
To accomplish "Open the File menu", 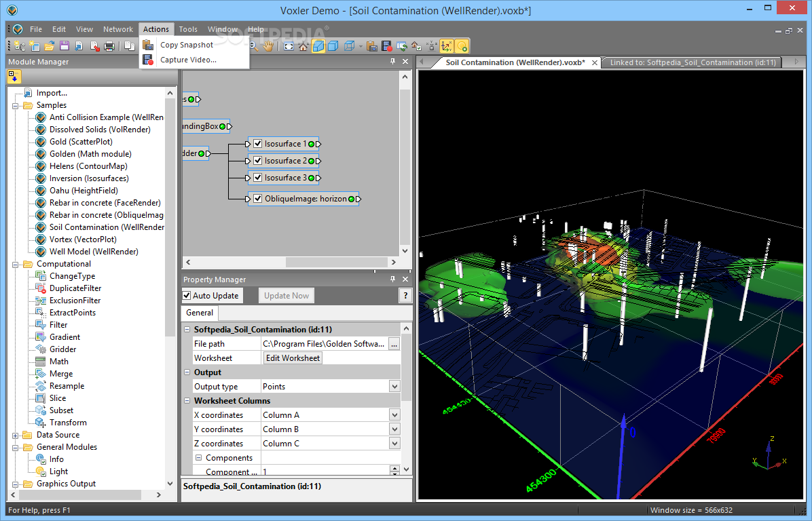I will click(36, 29).
